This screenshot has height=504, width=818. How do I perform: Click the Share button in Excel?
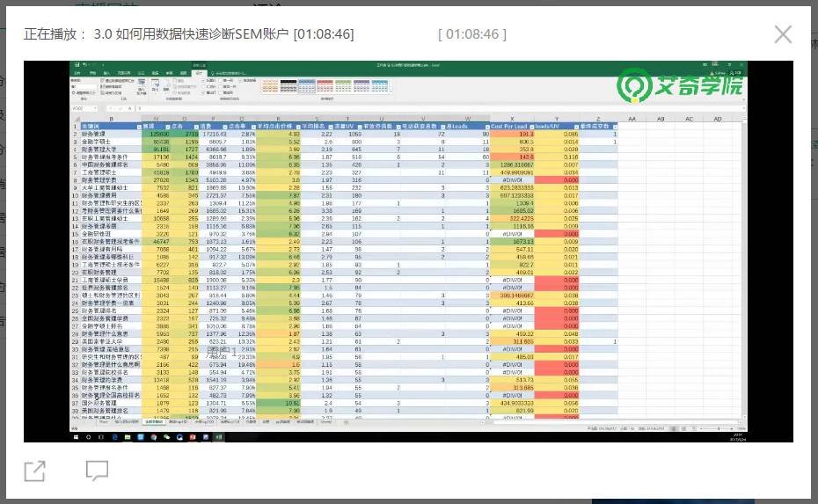click(x=735, y=73)
